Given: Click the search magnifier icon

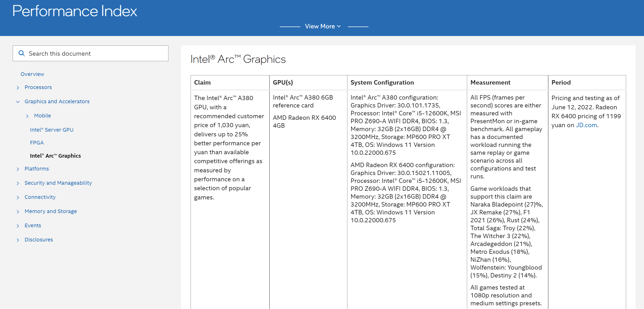Looking at the screenshot, I should (22, 53).
